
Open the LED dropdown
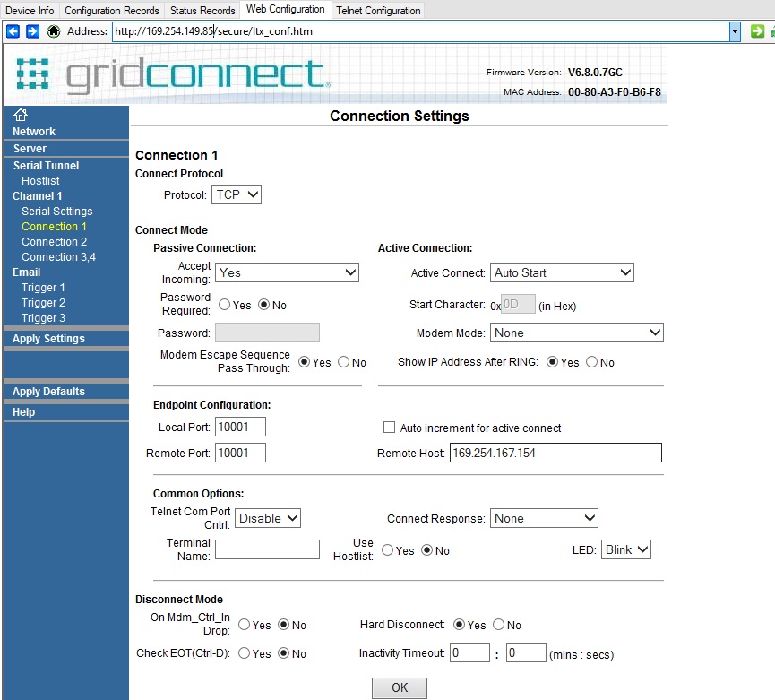click(625, 549)
